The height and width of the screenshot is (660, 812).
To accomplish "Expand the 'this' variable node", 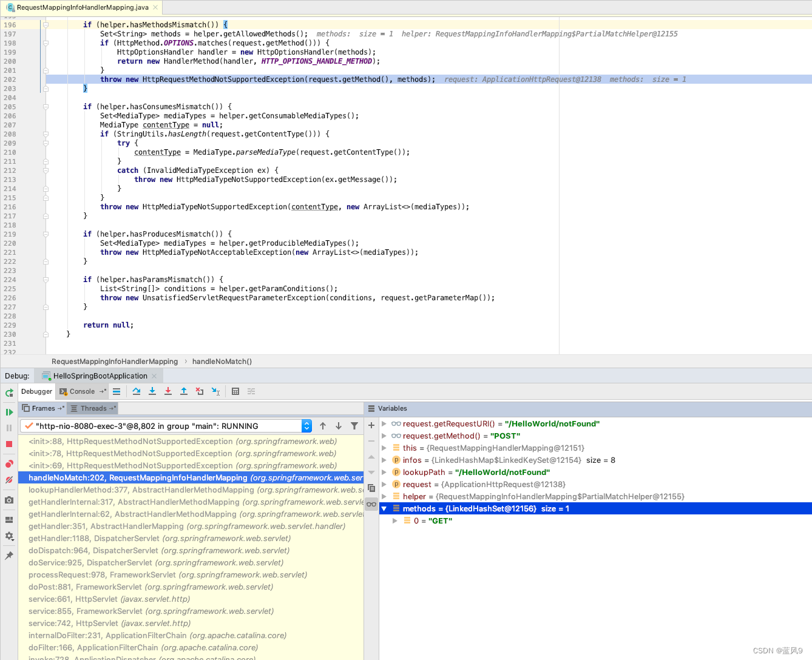I will (384, 448).
